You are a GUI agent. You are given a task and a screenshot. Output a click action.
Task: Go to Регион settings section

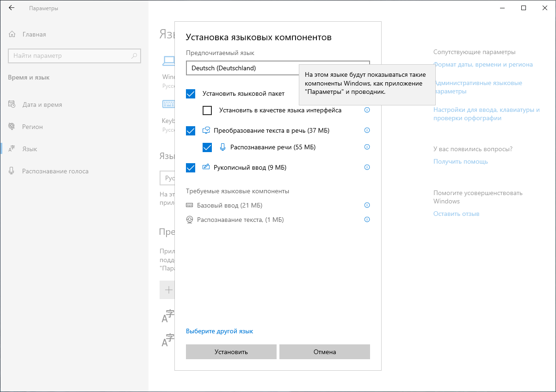[32, 127]
